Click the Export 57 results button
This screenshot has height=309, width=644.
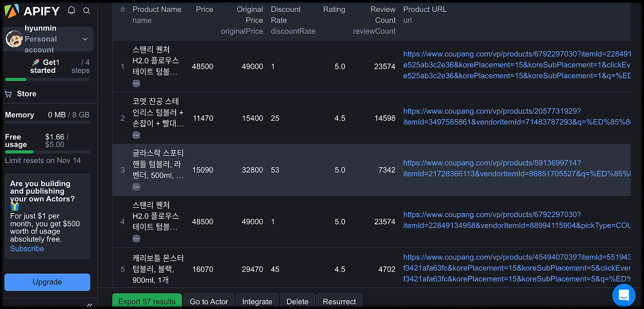(x=147, y=301)
